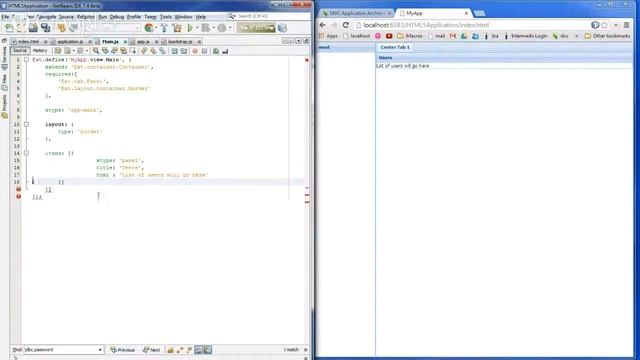
Task: Click the Stop Macro Recording icon
Action: (x=204, y=51)
